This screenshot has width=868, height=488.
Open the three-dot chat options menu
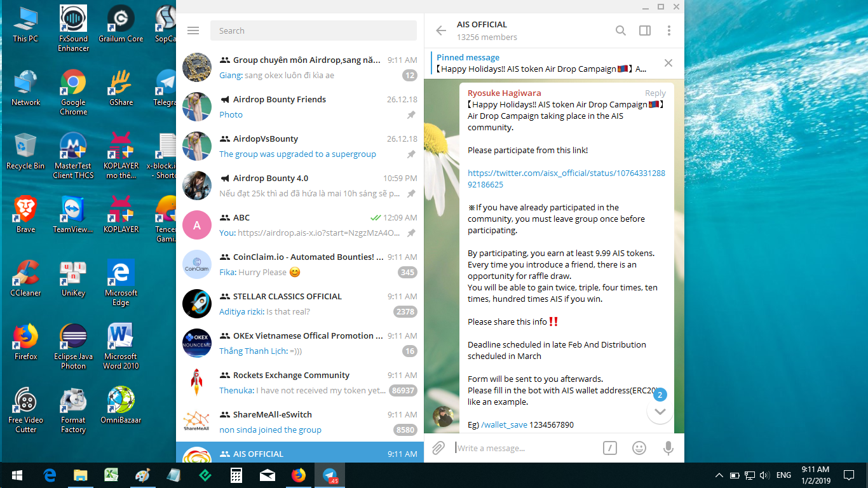click(x=669, y=30)
